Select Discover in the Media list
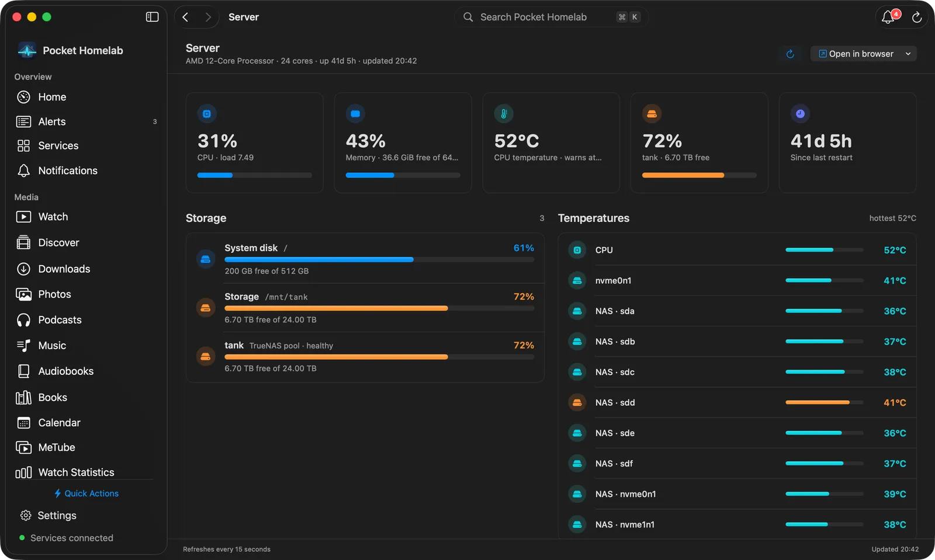 point(86,242)
